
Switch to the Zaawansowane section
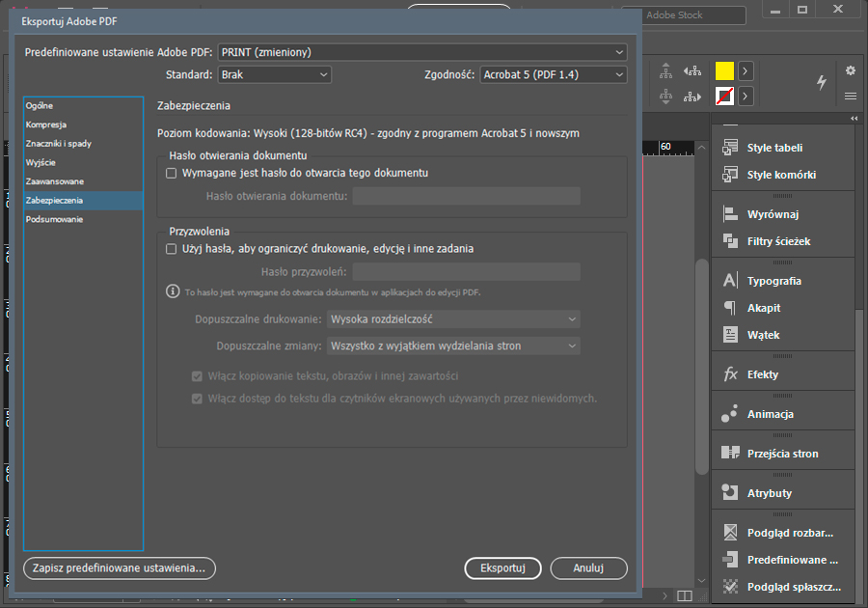[84, 181]
